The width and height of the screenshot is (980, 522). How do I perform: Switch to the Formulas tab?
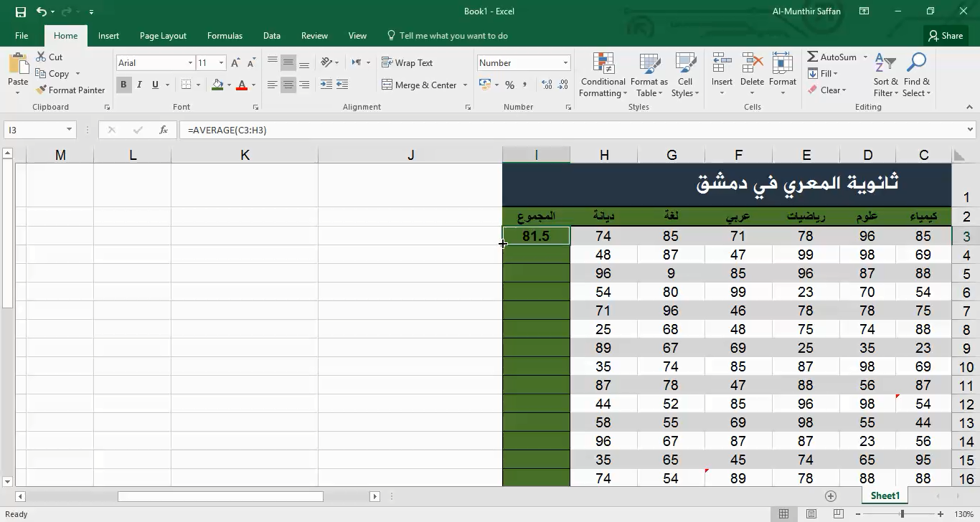click(x=225, y=36)
